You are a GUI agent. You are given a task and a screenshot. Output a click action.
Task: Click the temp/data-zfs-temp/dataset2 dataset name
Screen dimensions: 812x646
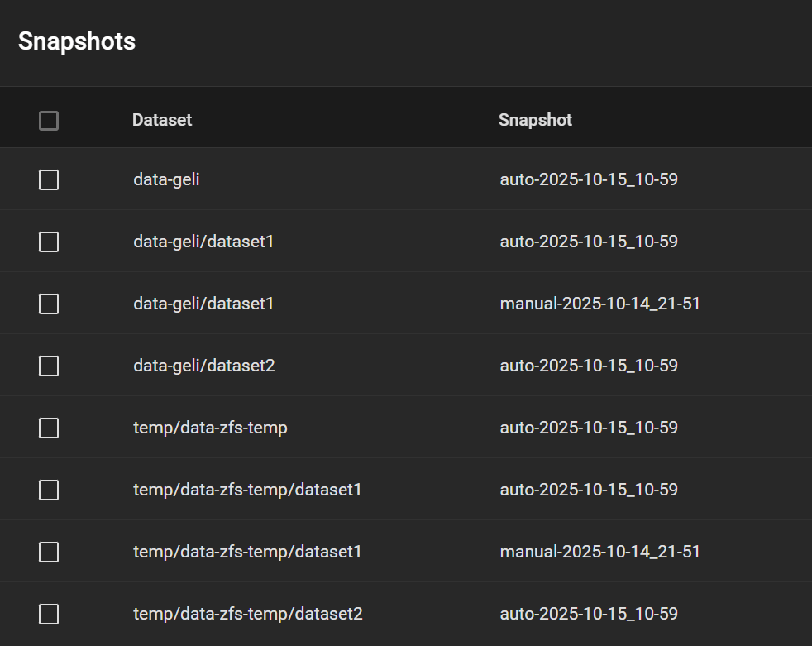[x=247, y=614]
